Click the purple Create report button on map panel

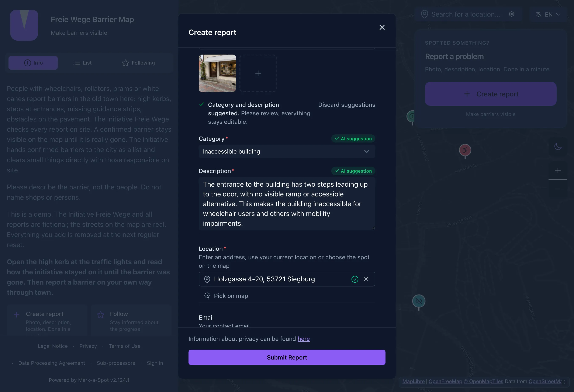pos(491,94)
